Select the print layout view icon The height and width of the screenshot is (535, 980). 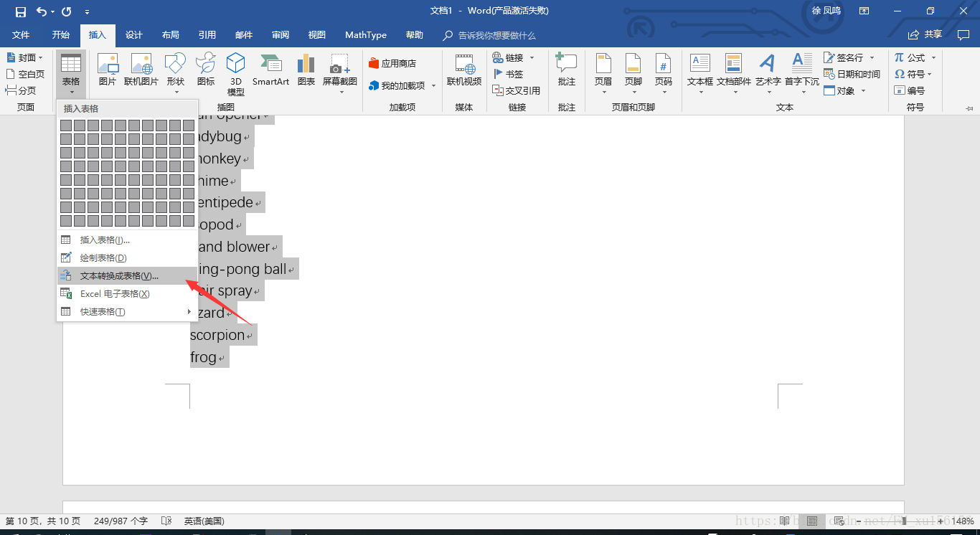tap(811, 521)
